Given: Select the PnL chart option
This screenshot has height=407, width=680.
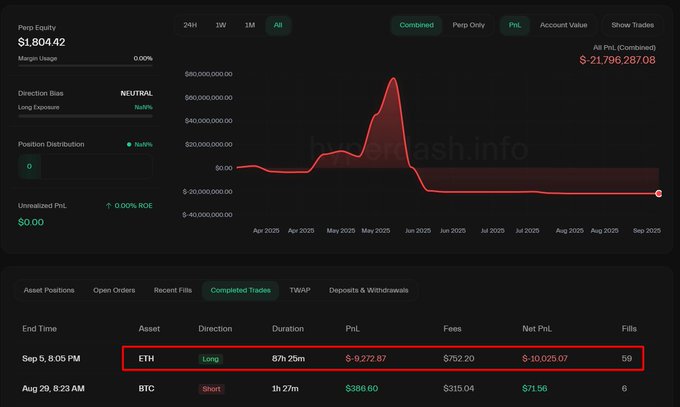Looking at the screenshot, I should point(515,25).
